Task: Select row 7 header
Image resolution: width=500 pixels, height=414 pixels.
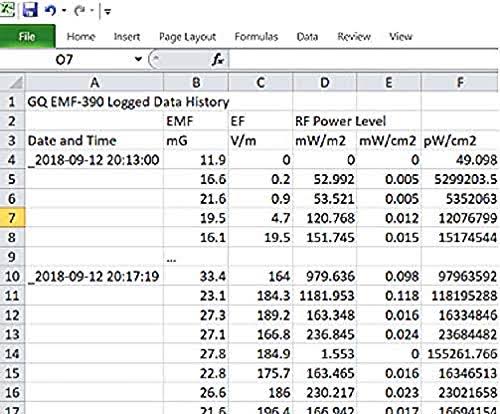Action: point(12,218)
